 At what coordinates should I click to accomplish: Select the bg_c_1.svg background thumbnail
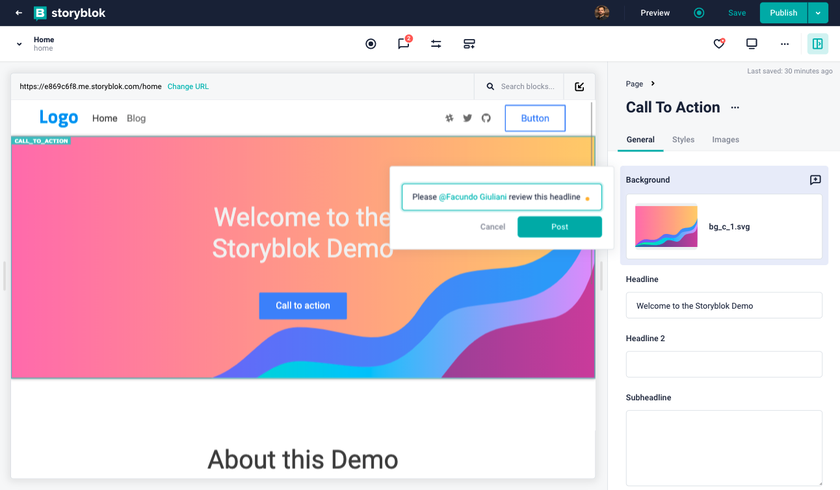pyautogui.click(x=666, y=227)
